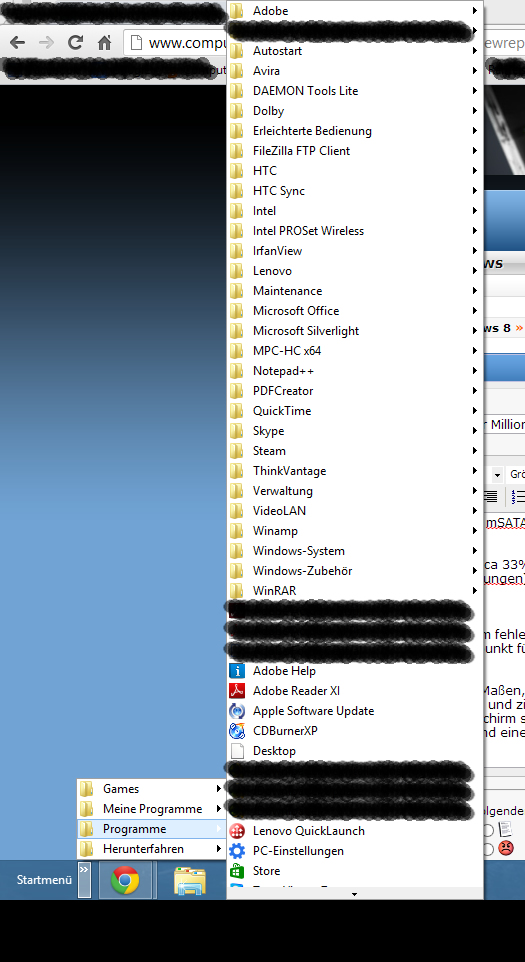Screen dimensions: 525x962
Task: Select the VideoLAN entry
Action: click(355, 510)
